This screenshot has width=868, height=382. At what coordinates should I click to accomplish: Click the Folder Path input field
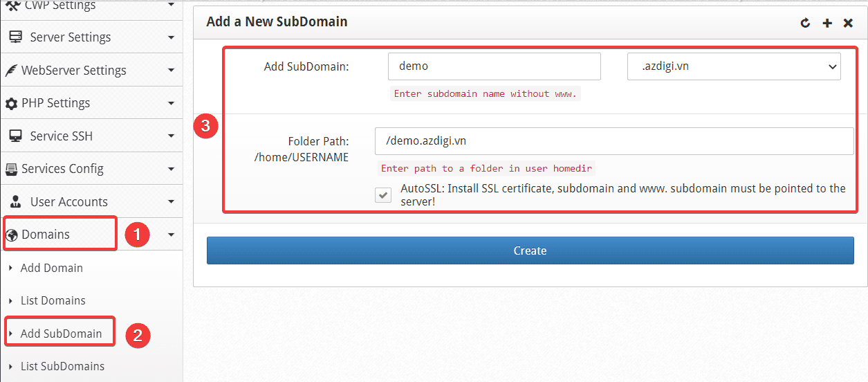pos(614,141)
